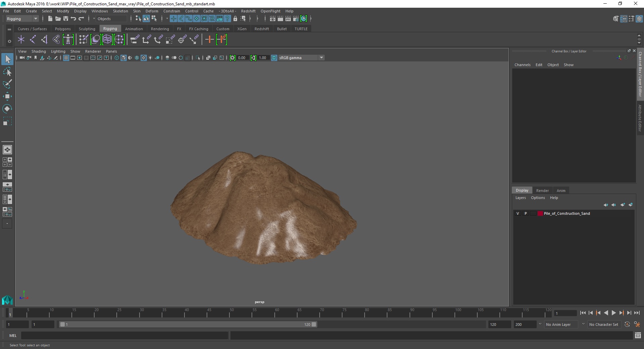
Task: Click the time range slider bar
Action: tap(188, 325)
